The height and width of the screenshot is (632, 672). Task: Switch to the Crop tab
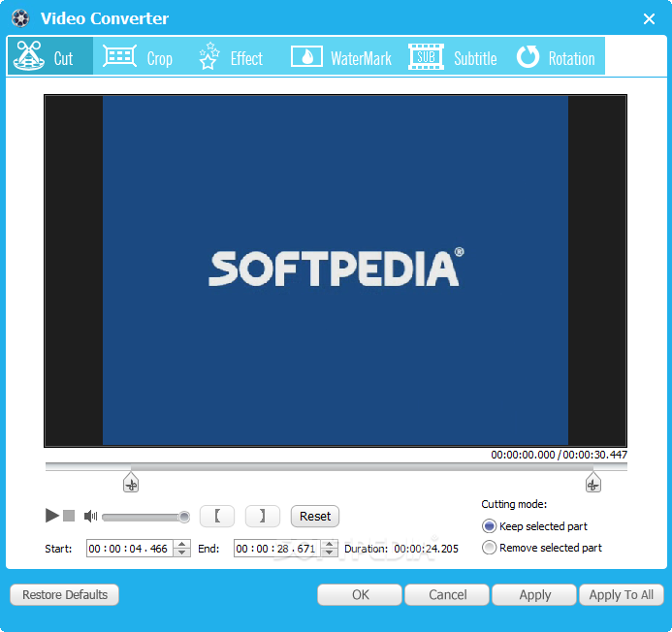click(x=138, y=56)
